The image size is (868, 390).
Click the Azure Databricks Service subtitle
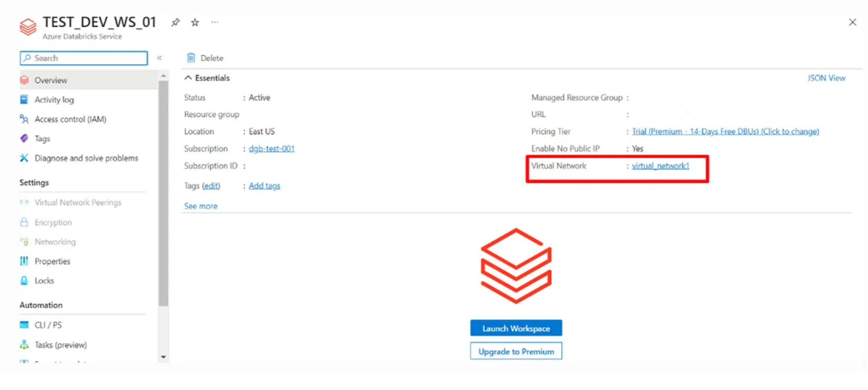[82, 36]
